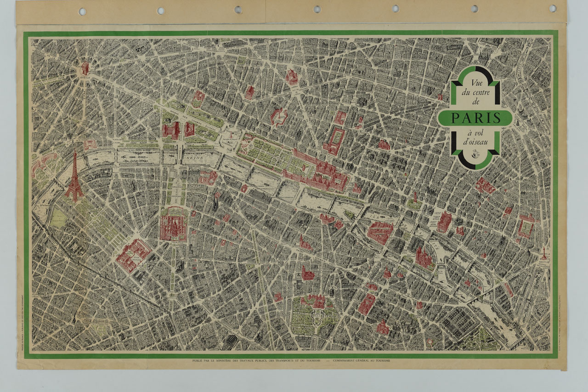Click "Commissariat Général au Tourisme" footer credit

(362, 361)
